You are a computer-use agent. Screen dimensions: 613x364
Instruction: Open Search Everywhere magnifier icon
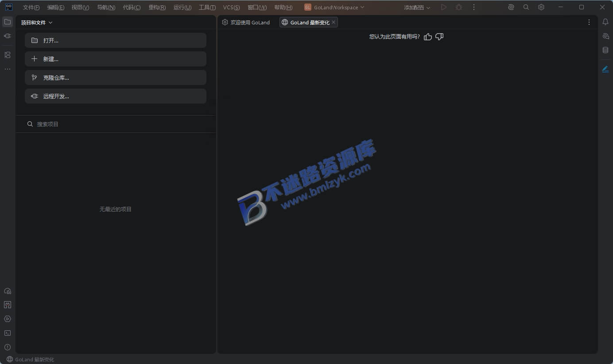pos(526,7)
